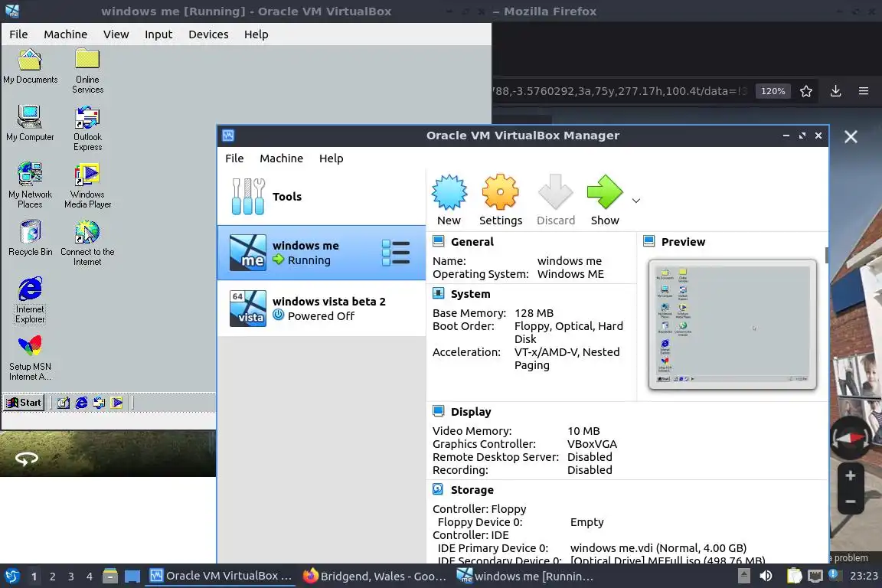The height and width of the screenshot is (588, 882).
Task: Switch to workspace 4
Action: point(90,577)
